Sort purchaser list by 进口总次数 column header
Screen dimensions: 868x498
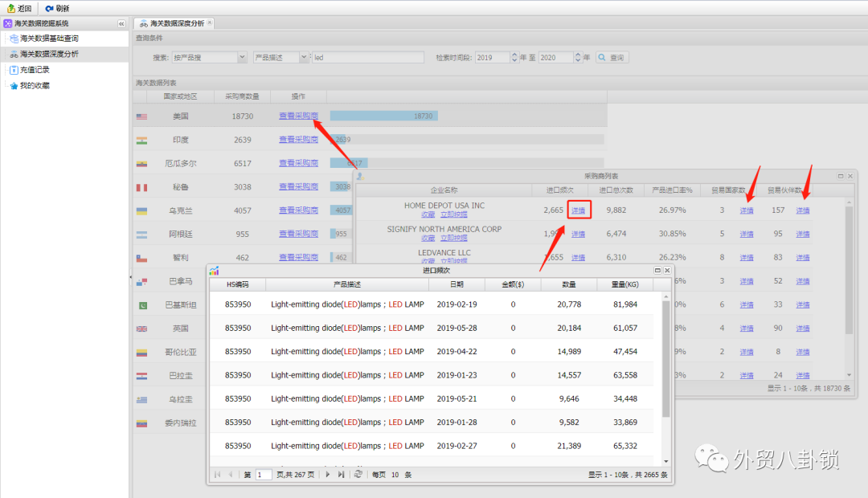pos(616,190)
